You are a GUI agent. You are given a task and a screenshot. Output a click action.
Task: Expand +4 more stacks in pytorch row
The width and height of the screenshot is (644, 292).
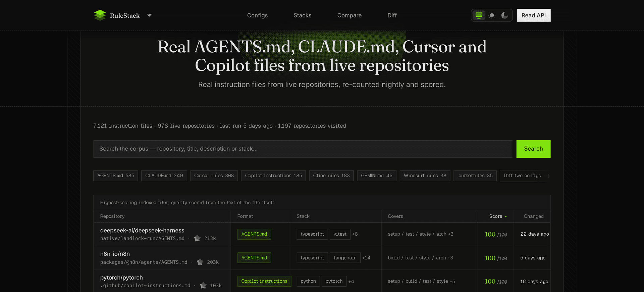click(351, 281)
